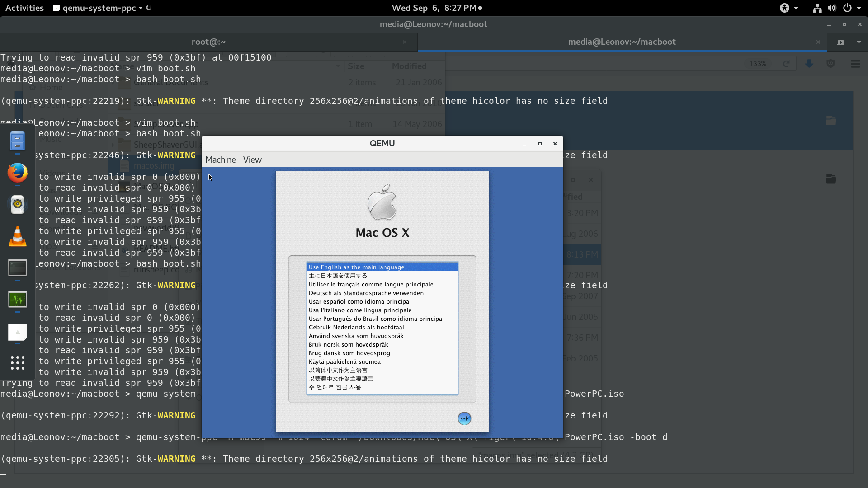The height and width of the screenshot is (488, 868).
Task: Select Use English as the main language
Action: (382, 267)
